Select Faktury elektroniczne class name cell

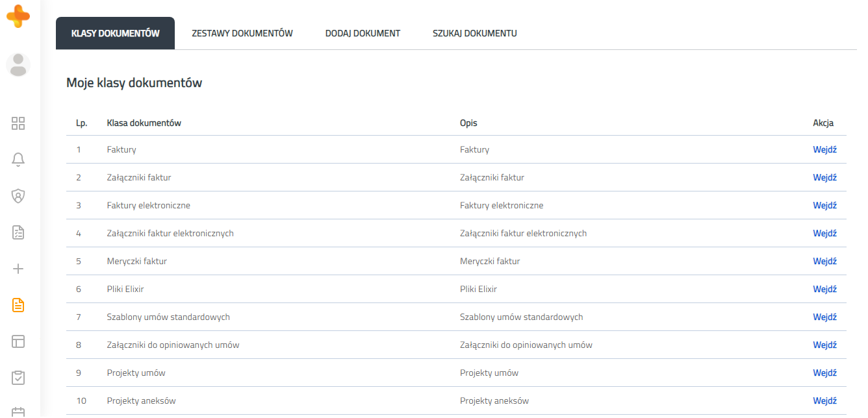tap(148, 206)
